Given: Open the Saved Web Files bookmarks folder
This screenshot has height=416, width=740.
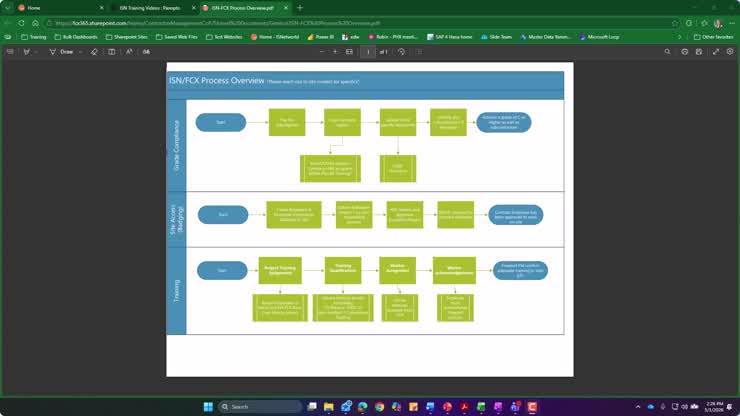Looking at the screenshot, I should tap(177, 37).
